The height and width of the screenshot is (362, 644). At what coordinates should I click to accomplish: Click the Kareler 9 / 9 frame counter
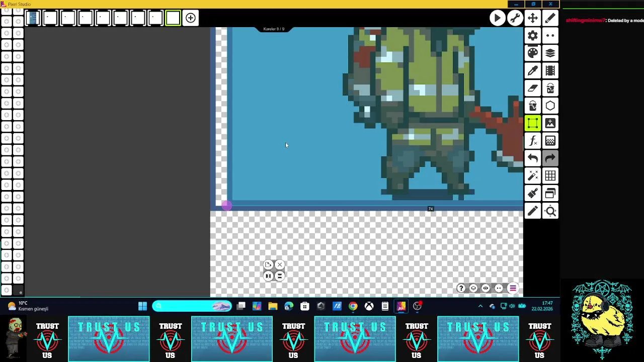(274, 29)
